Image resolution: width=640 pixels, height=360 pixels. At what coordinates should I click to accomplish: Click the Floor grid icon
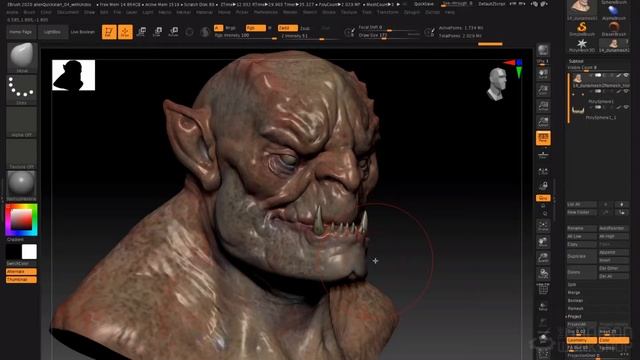point(543,154)
